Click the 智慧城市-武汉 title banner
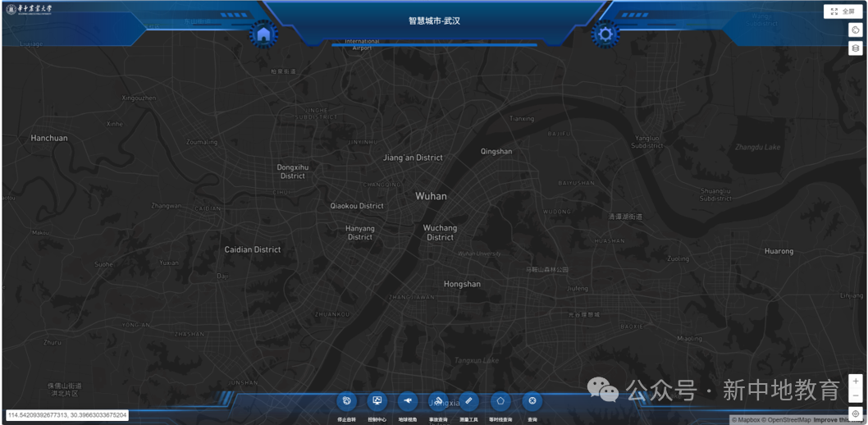Image resolution: width=868 pixels, height=425 pixels. click(x=435, y=21)
